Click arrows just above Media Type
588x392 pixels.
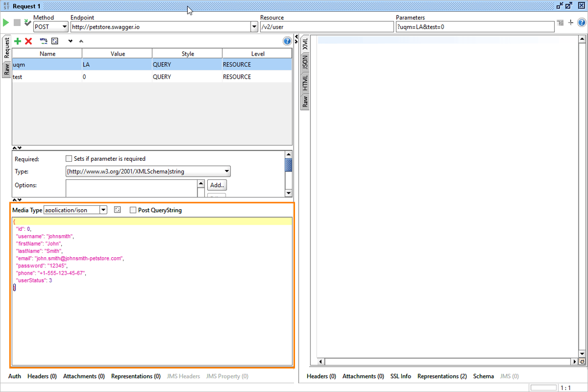pyautogui.click(x=17, y=200)
